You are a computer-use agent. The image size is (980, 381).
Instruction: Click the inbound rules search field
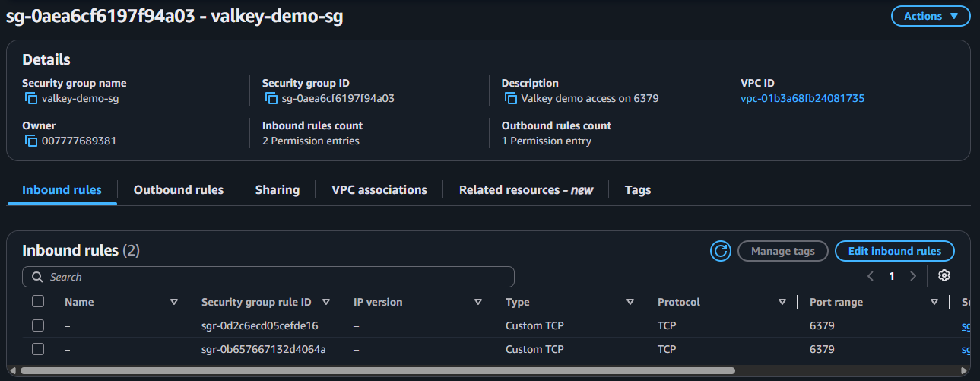(268, 277)
